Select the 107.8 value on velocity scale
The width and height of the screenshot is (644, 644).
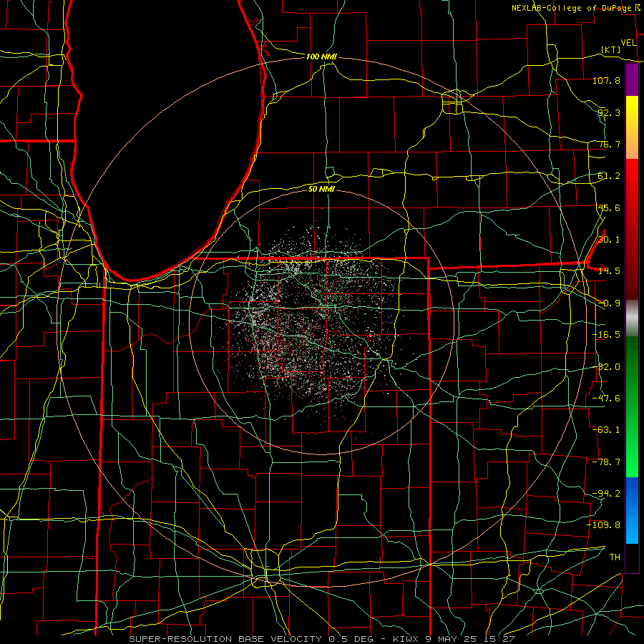pyautogui.click(x=606, y=80)
